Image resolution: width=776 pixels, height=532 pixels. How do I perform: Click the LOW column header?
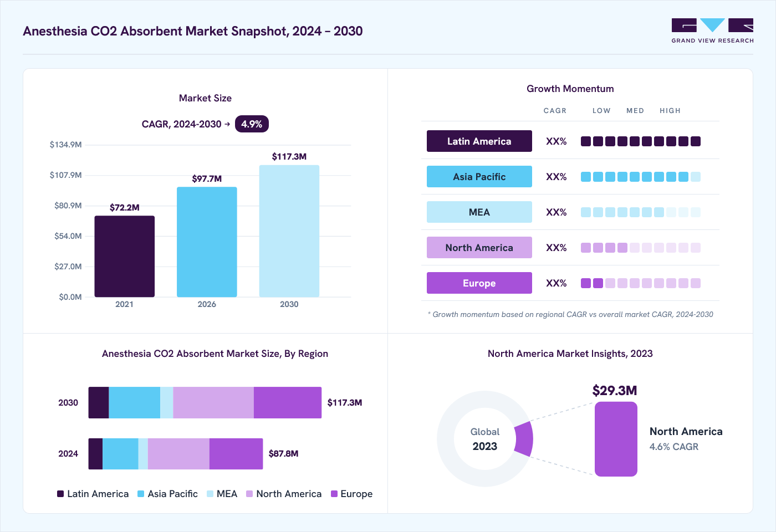point(601,111)
